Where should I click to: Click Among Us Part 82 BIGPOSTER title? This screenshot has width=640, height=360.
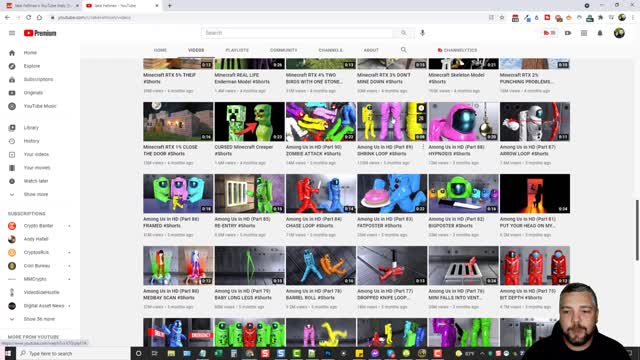pyautogui.click(x=456, y=222)
